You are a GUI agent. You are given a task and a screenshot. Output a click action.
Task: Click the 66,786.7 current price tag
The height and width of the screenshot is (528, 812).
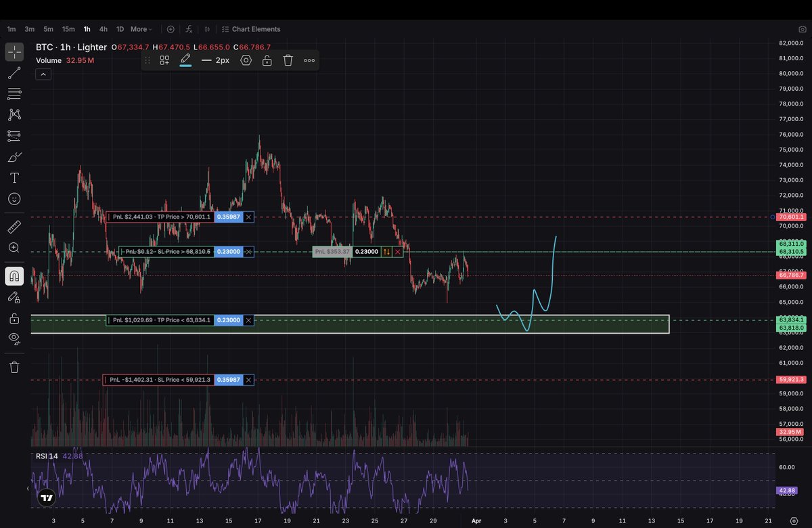791,275
